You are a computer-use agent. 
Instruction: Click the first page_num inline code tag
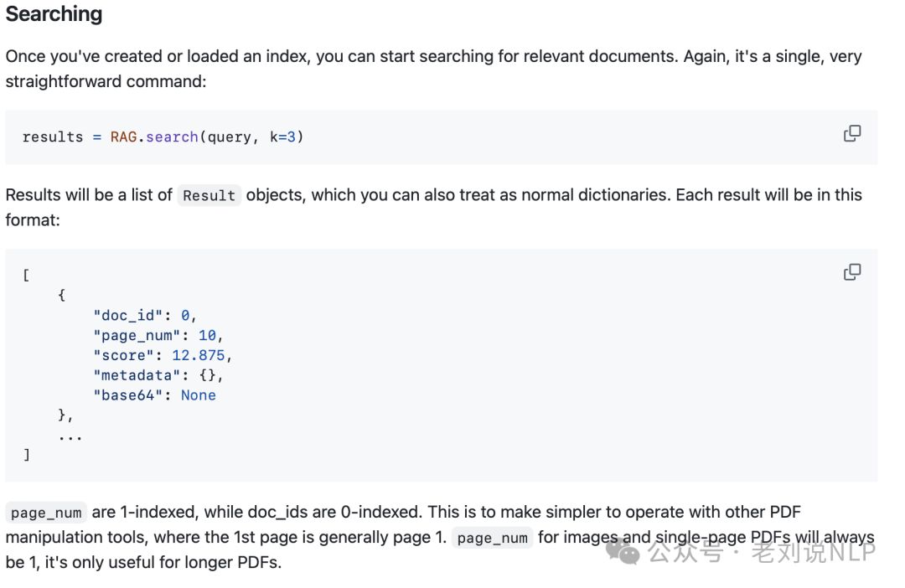click(46, 513)
